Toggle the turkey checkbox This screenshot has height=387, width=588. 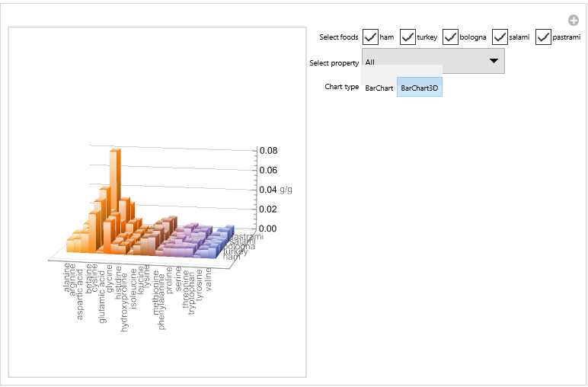(x=407, y=37)
